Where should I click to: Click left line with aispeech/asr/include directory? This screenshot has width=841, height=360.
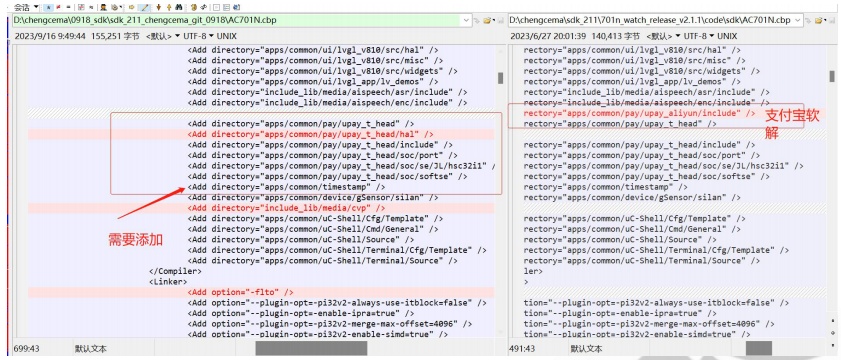click(327, 92)
